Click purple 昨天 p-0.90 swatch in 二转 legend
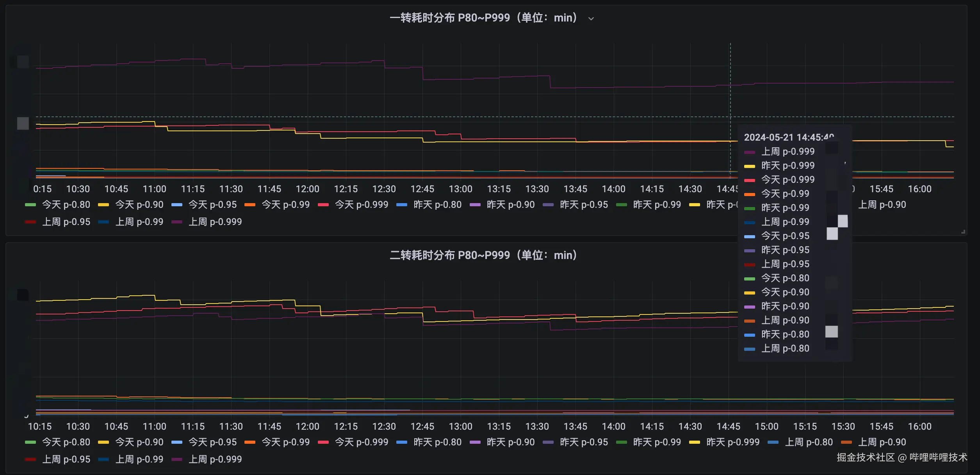Screen dimensions: 980x475 click(475, 442)
